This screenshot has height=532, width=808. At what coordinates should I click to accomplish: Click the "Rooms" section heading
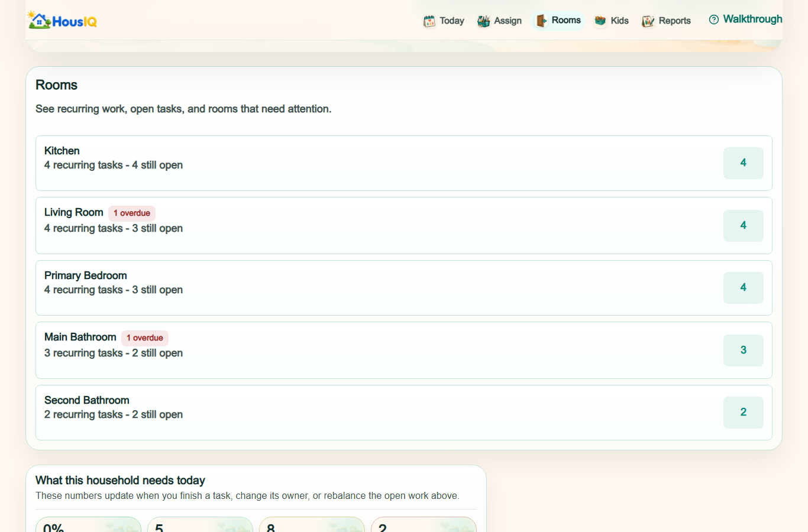(x=57, y=85)
